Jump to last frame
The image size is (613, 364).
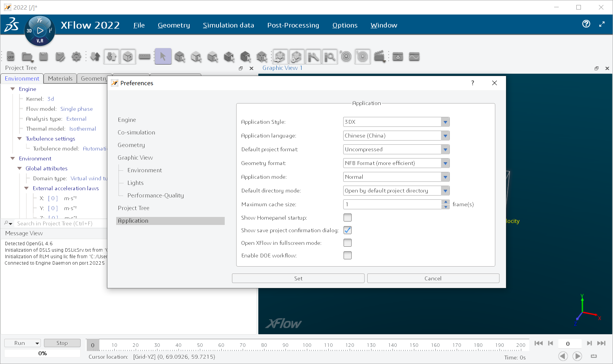[601, 343]
